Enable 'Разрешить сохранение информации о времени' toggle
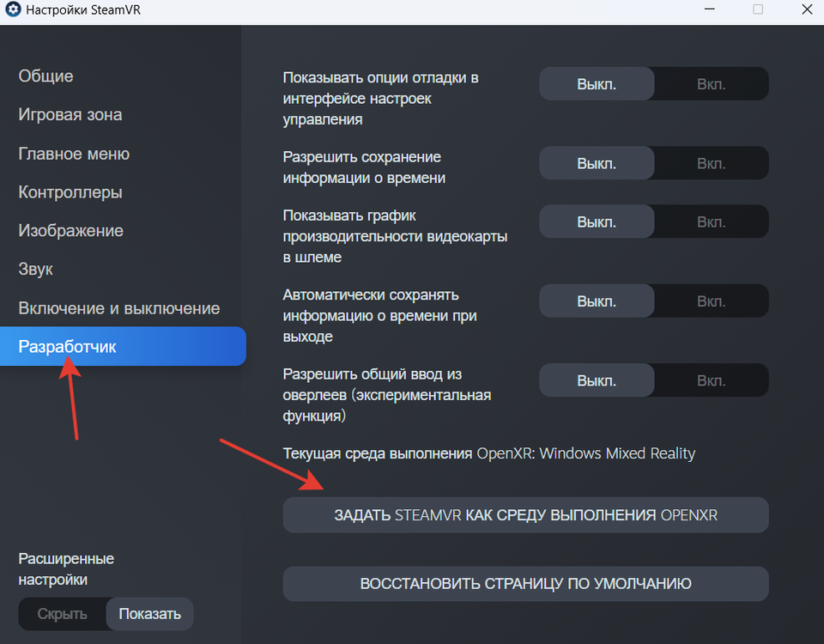This screenshot has height=644, width=824. pyautogui.click(x=711, y=162)
